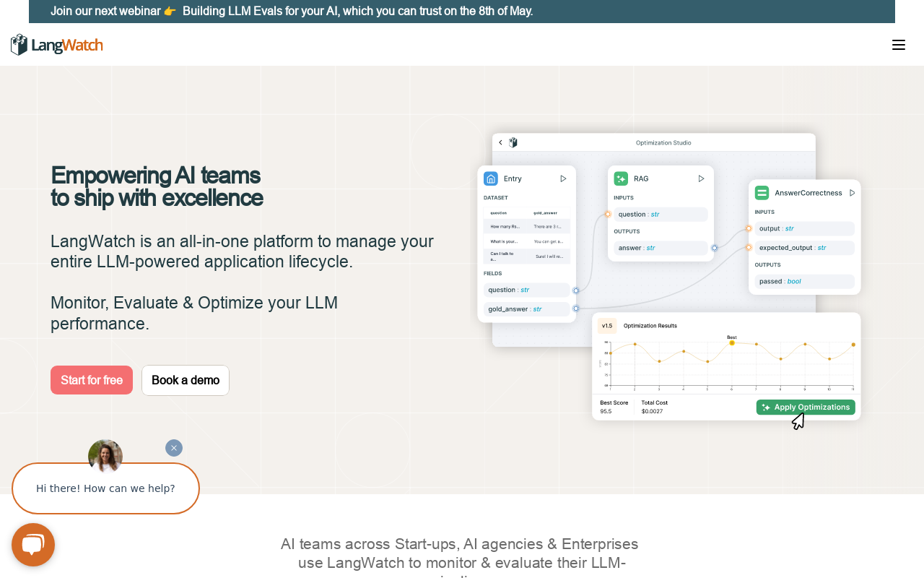Click the passed : bool output field
Viewport: 924px width, 578px height.
click(805, 282)
